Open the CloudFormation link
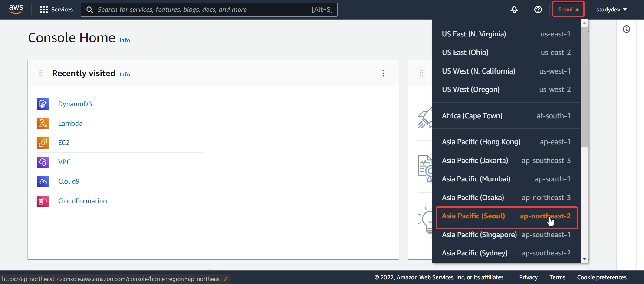This screenshot has width=644, height=284. tap(82, 201)
